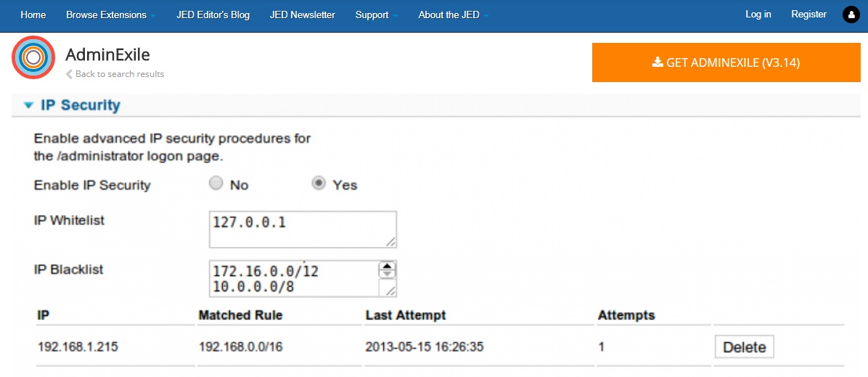868x377 pixels.
Task: Click the Matched Rule column header
Action: 240,315
